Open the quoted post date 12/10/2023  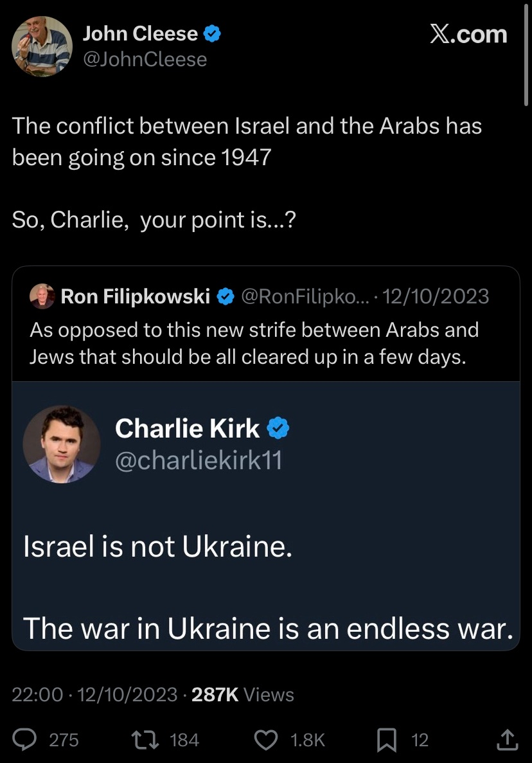pyautogui.click(x=436, y=296)
